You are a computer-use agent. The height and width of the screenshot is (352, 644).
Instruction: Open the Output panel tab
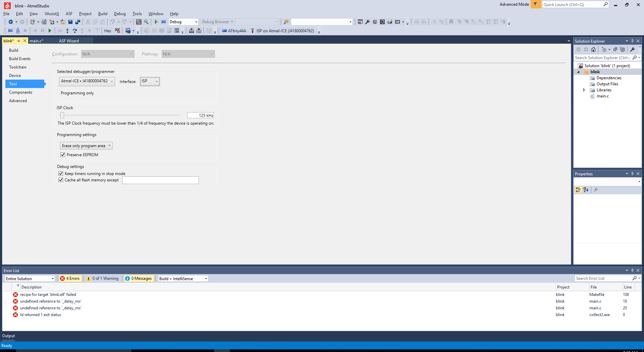click(x=8, y=336)
